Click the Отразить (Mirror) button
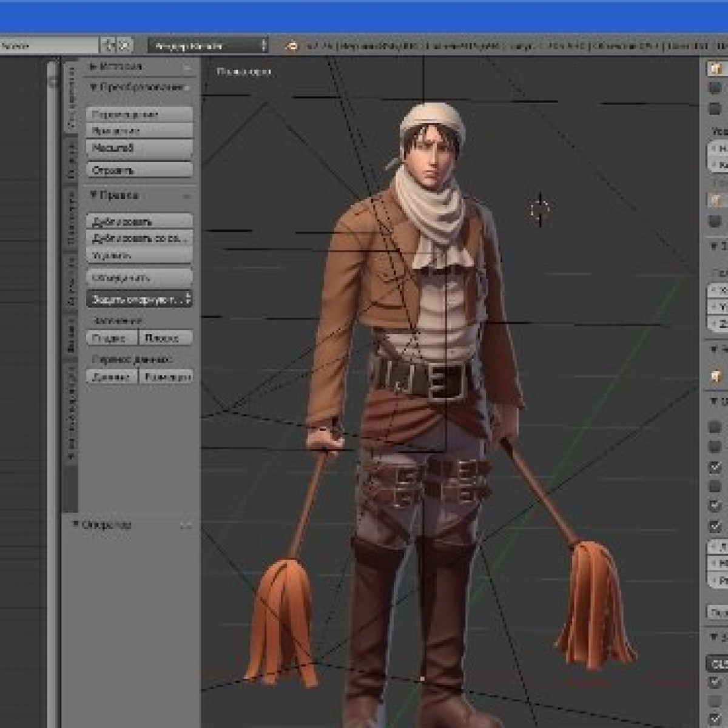728x728 pixels. tap(140, 170)
